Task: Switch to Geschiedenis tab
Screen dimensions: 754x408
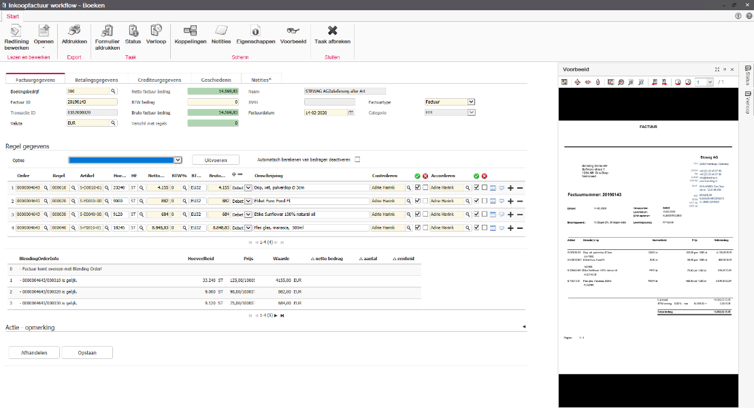Action: click(216, 80)
